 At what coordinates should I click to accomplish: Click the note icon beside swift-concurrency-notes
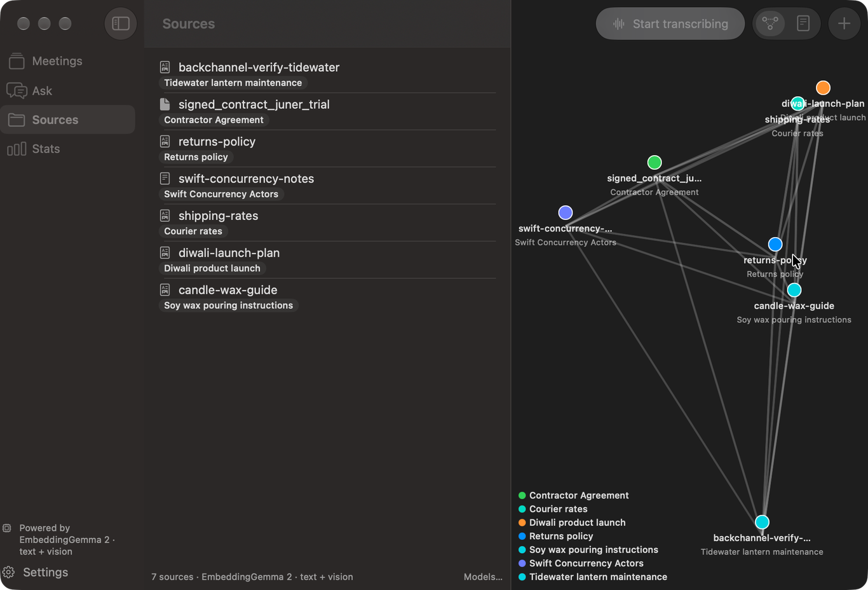click(x=165, y=178)
